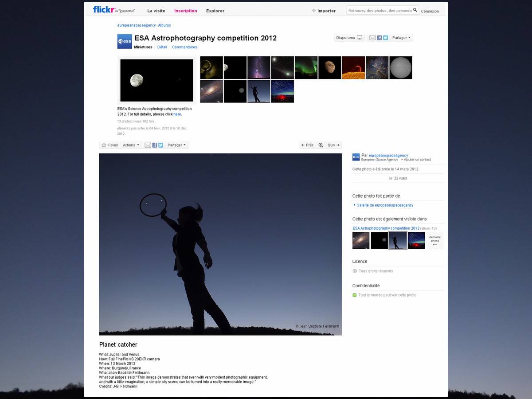
Task: Email this photo envelope icon
Action: [148, 145]
